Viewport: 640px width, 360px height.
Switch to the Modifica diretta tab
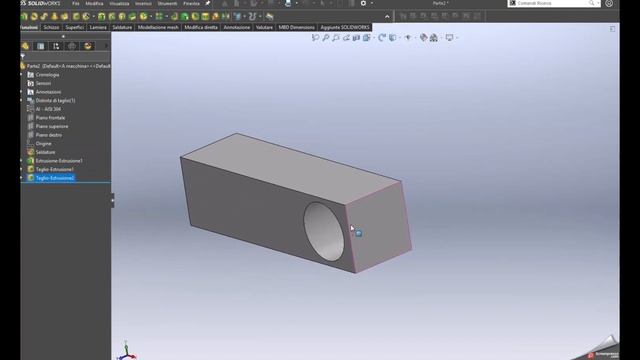tap(201, 27)
